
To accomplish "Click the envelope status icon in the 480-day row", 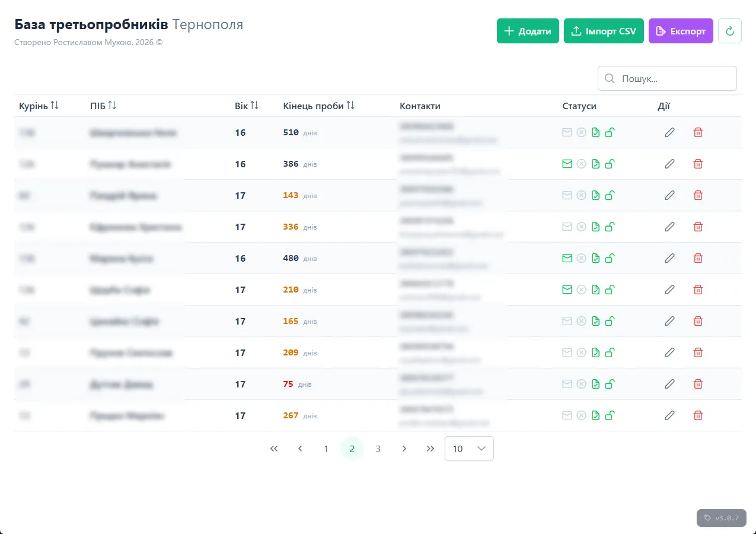I will (x=567, y=258).
